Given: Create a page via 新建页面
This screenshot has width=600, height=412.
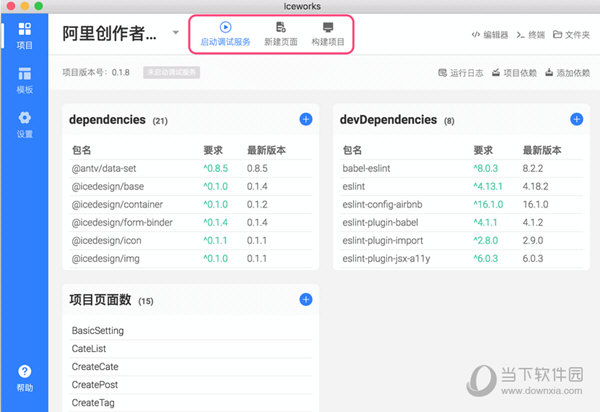Looking at the screenshot, I should (x=281, y=34).
